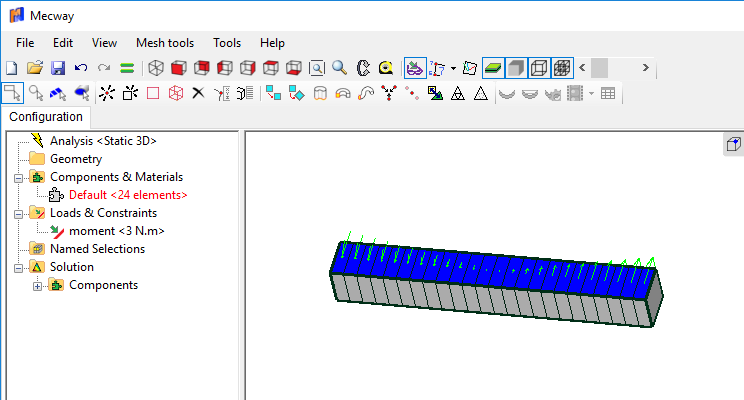
Task: Click the rotate view arrows icon
Action: click(363, 68)
